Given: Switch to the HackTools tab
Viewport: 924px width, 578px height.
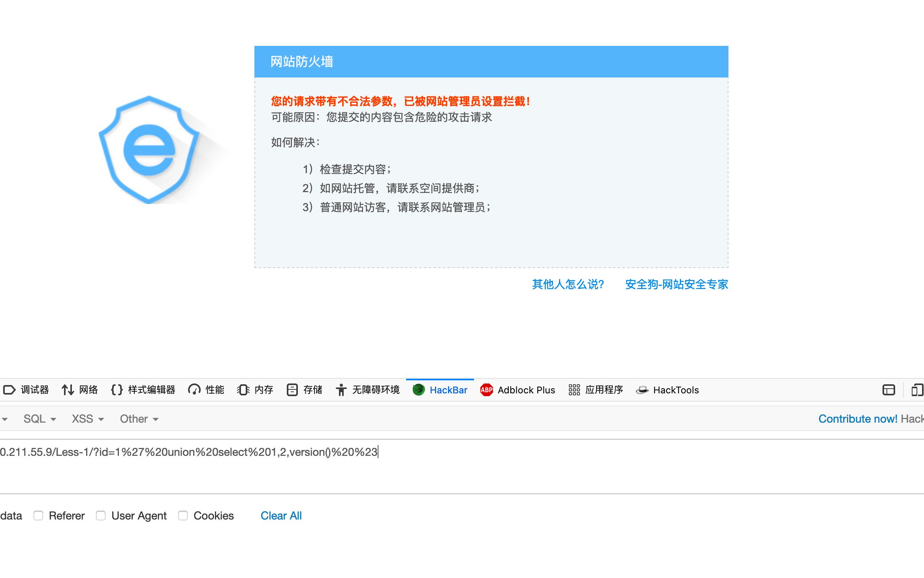Looking at the screenshot, I should 667,390.
